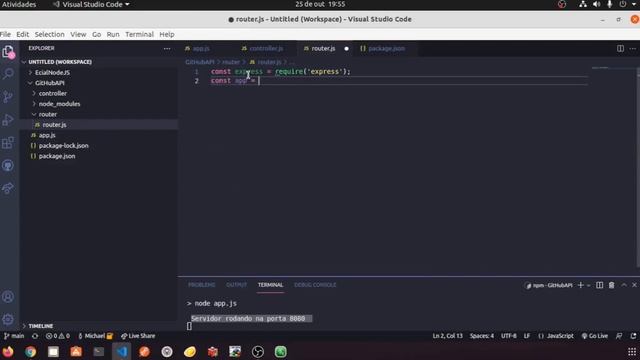640x360 pixels.
Task: Open editor more actions ellipsis
Action: click(x=633, y=48)
